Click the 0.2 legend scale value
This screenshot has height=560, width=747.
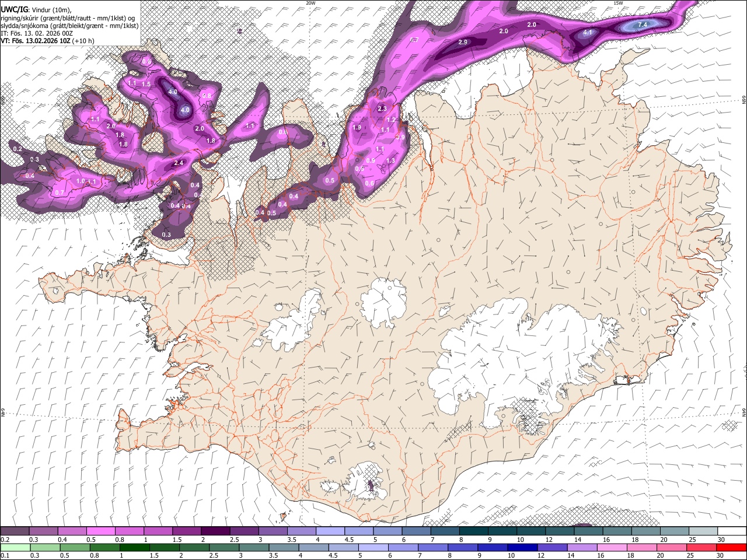(5, 540)
